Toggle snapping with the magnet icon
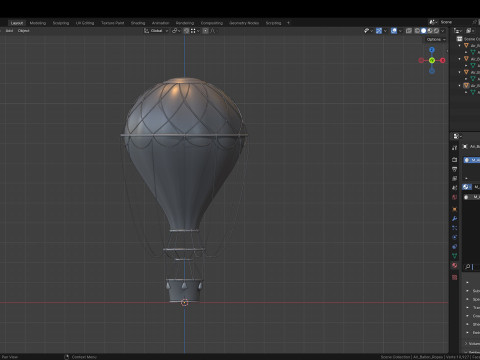 click(186, 31)
